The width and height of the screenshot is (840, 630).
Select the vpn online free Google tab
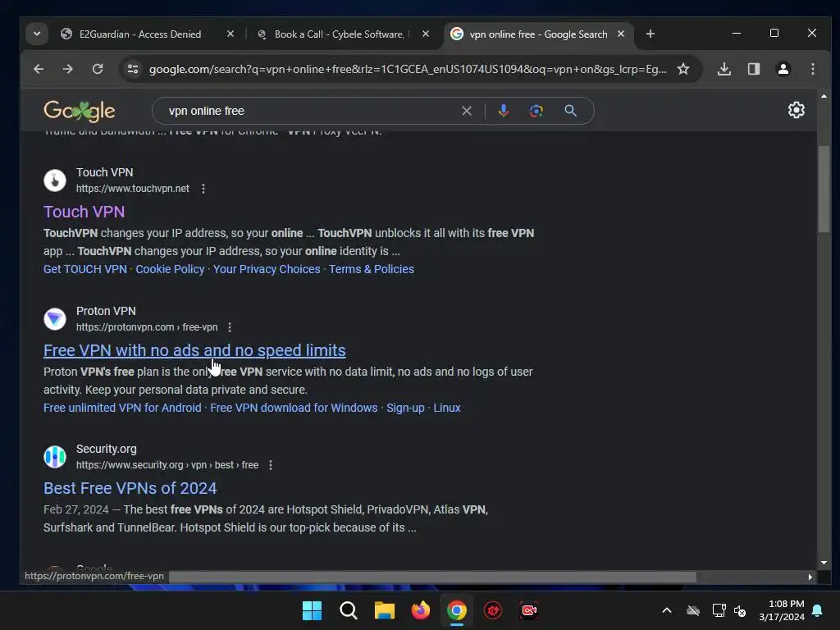coord(538,34)
